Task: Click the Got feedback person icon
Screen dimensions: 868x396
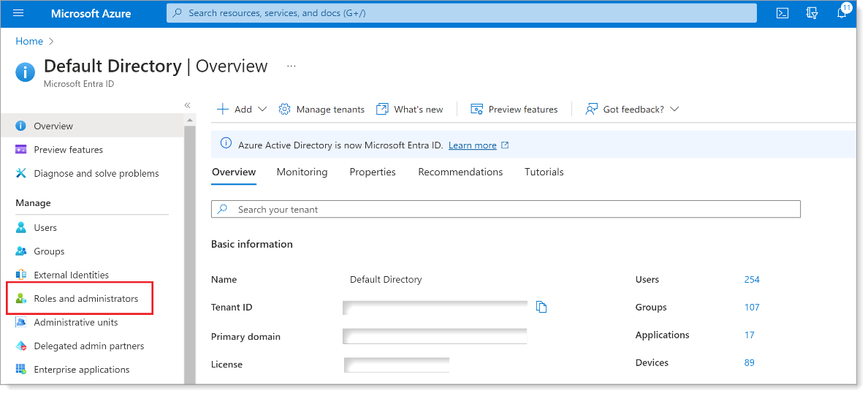Action: coord(592,109)
